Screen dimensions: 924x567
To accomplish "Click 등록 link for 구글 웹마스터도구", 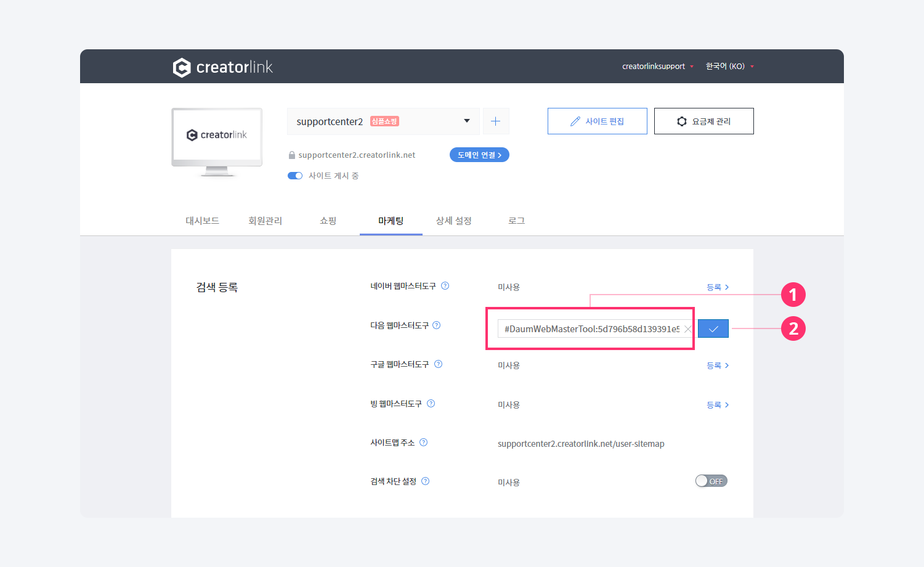I will coord(718,365).
